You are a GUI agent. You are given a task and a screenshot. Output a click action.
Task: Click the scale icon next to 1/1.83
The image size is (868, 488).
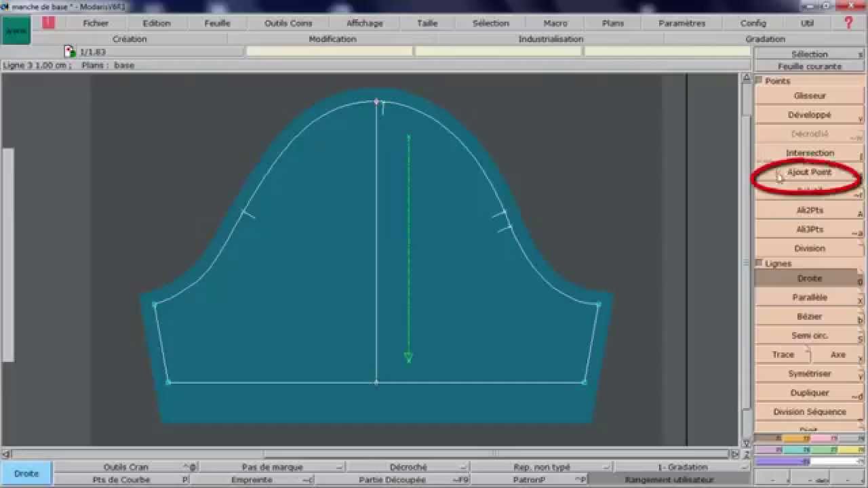coord(69,52)
